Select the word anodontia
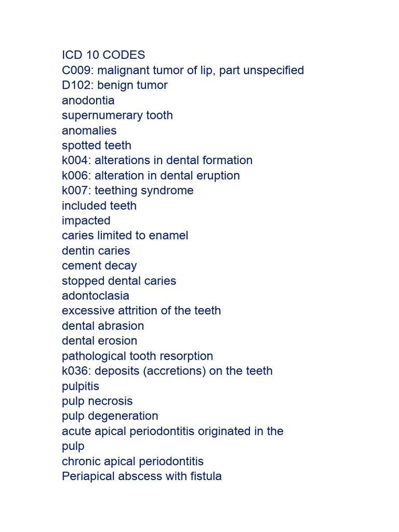Viewport: 399px width, 532px height. tap(88, 100)
